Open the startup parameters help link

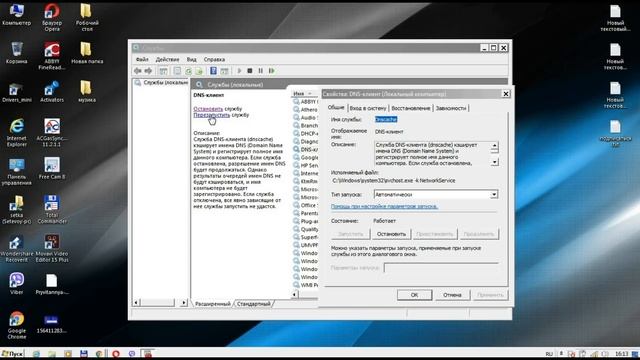(384, 207)
